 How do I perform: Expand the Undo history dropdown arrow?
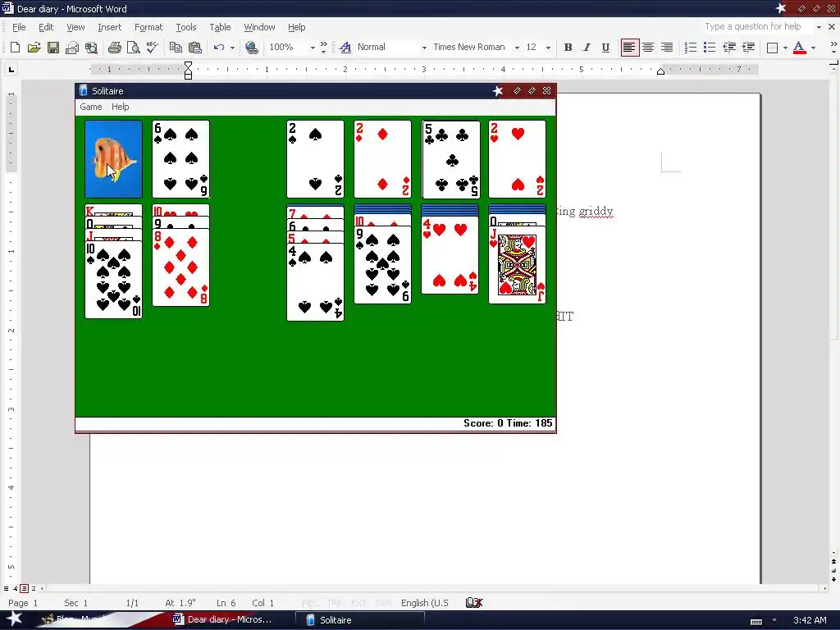tap(232, 48)
